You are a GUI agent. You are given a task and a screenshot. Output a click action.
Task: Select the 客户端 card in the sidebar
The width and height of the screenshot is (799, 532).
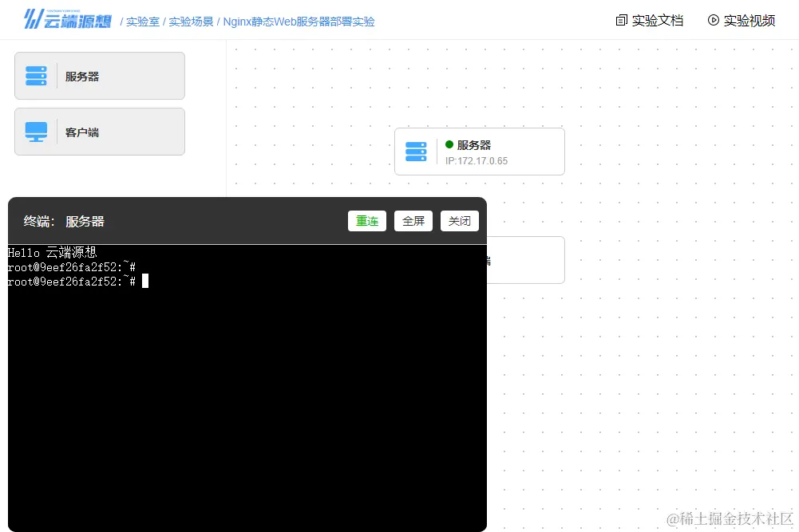[x=100, y=132]
